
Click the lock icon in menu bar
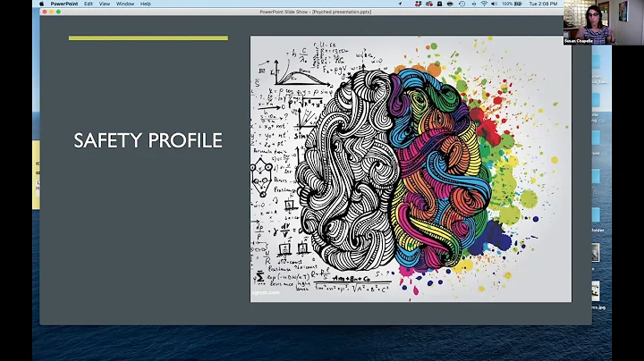point(439,4)
